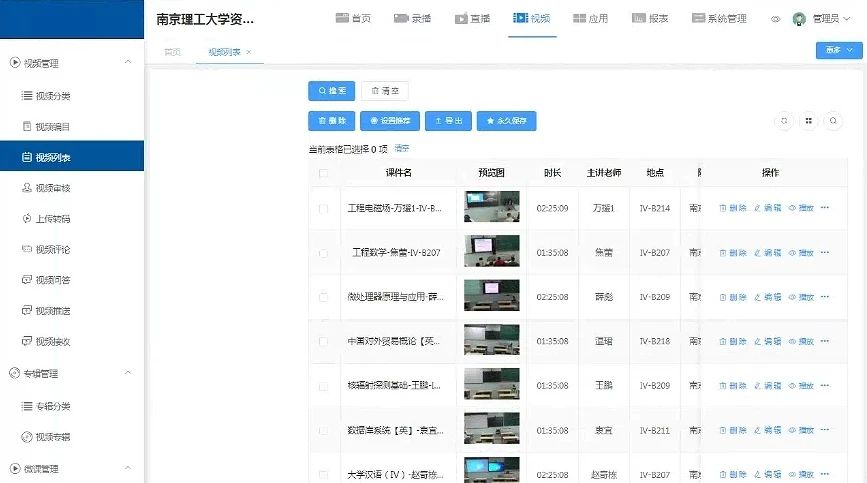Click the grid column-settings icon above the table
Viewport: 867px width, 483px height.
pos(808,121)
